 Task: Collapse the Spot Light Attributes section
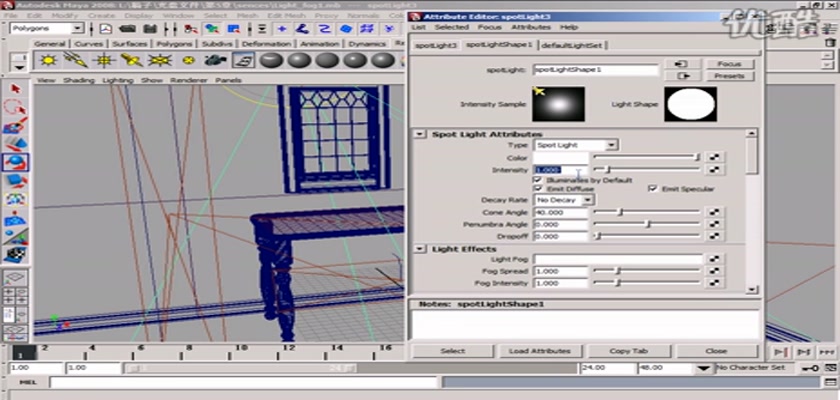[x=419, y=134]
